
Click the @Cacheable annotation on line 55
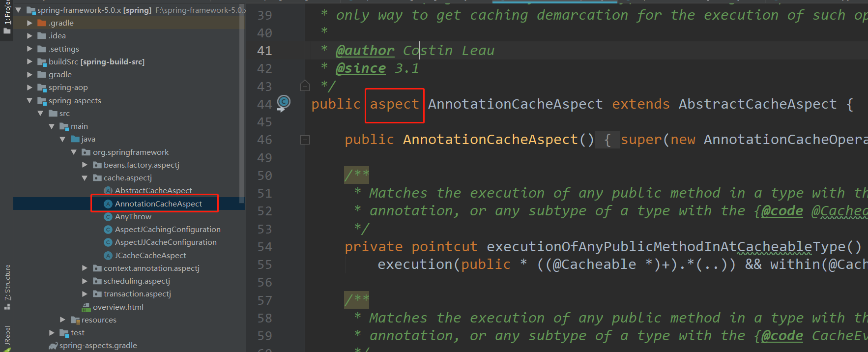[594, 264]
